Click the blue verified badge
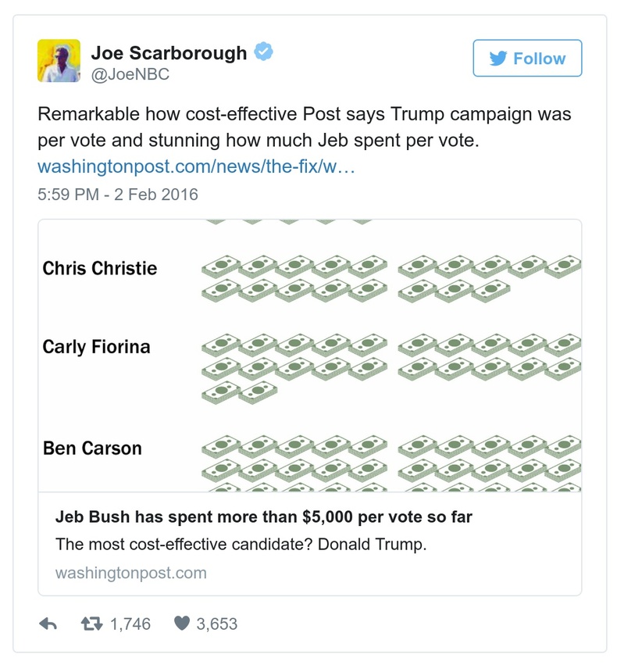 pyautogui.click(x=265, y=52)
